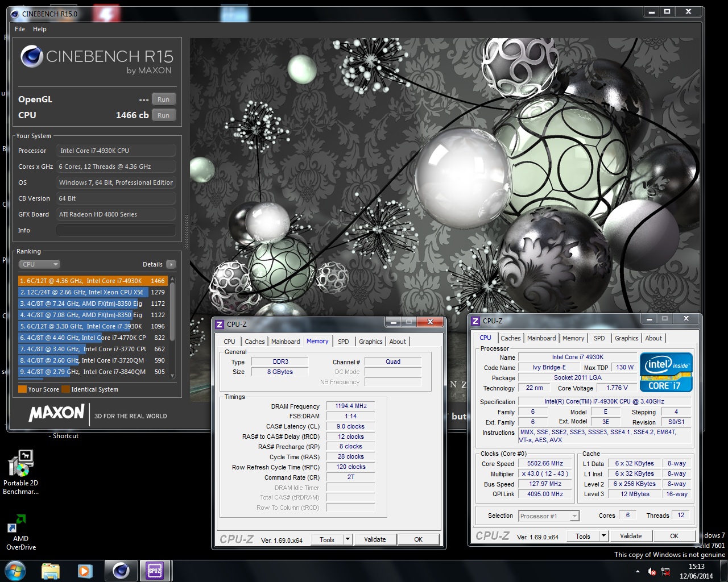This screenshot has width=728, height=582.
Task: Switch to About tab in right CPU-Z window
Action: pos(653,338)
